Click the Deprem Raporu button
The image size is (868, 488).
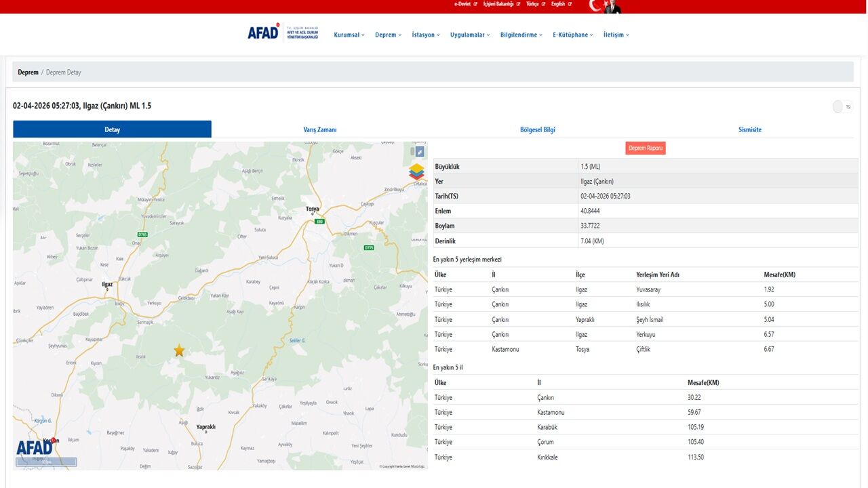click(645, 147)
